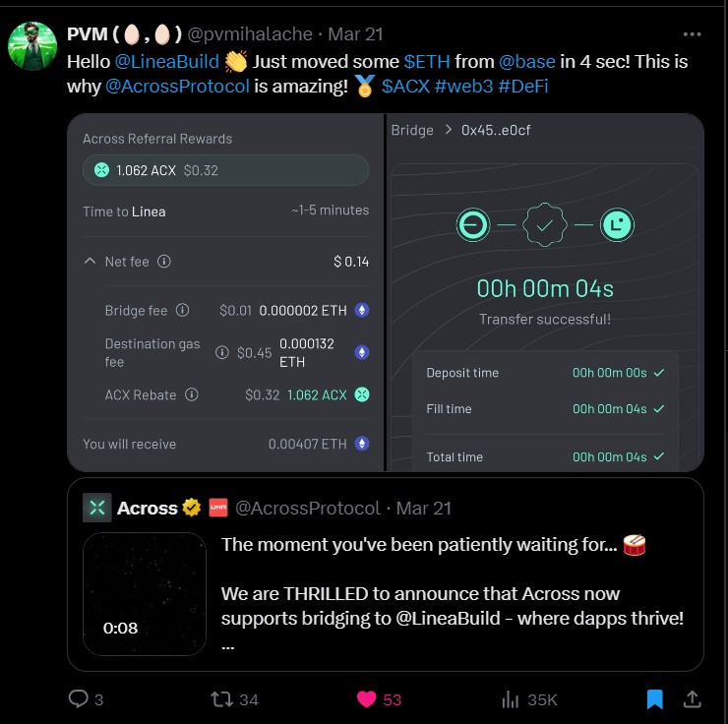
Task: Like the tweet with heart icon
Action: click(x=367, y=699)
